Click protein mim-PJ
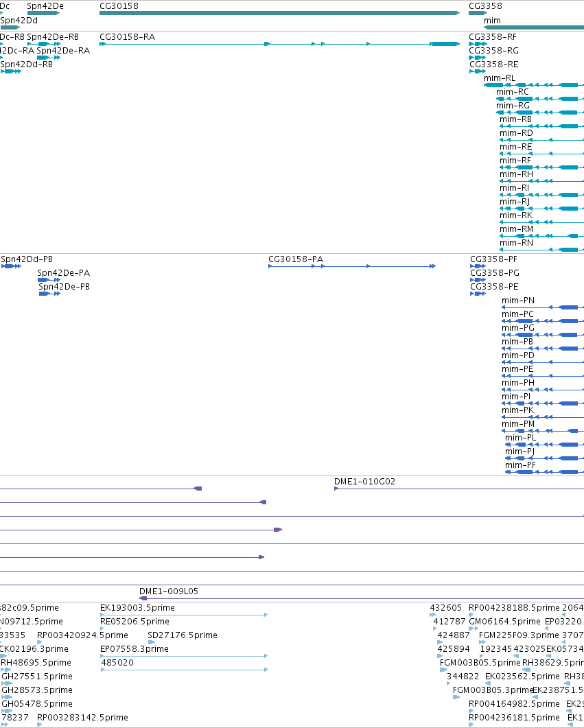 [x=519, y=451]
